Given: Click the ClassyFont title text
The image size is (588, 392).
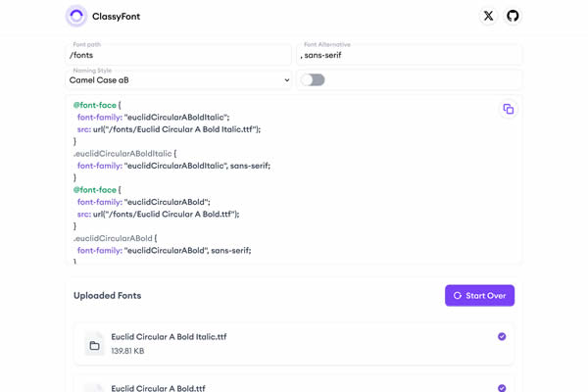Looking at the screenshot, I should point(116,17).
